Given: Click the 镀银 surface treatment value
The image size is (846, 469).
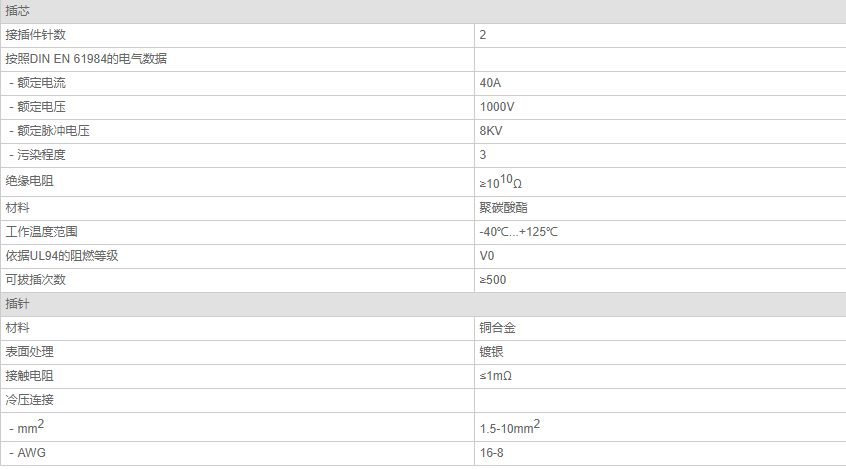Looking at the screenshot, I should point(492,352).
